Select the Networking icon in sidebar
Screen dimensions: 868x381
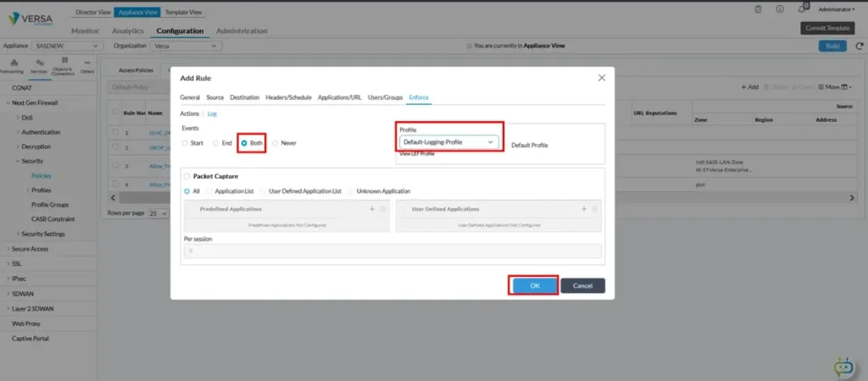coord(14,67)
